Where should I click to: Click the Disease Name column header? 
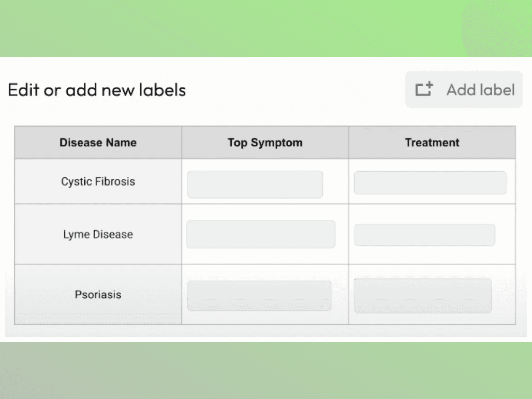pos(98,142)
